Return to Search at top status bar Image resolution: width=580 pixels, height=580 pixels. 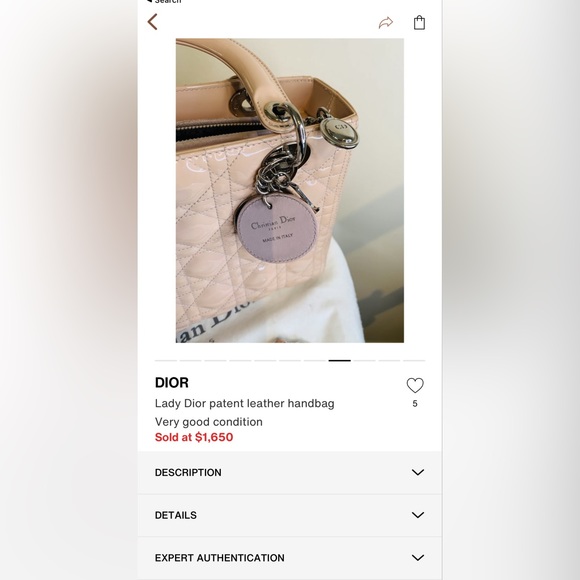(x=164, y=1)
